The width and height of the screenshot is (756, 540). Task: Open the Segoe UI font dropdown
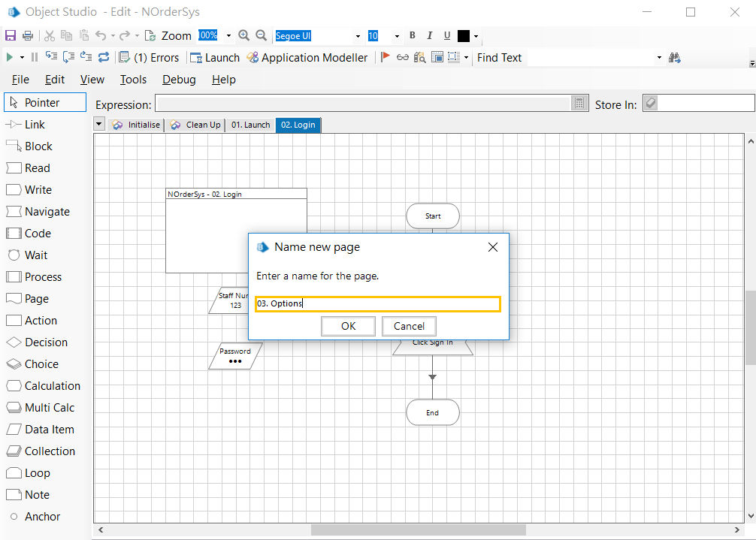(x=358, y=36)
